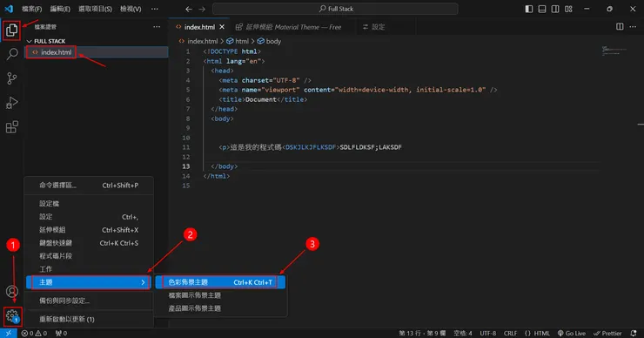Open the menu bar overflow ellipsis
Image resolution: width=644 pixels, height=338 pixels.
[x=154, y=9]
